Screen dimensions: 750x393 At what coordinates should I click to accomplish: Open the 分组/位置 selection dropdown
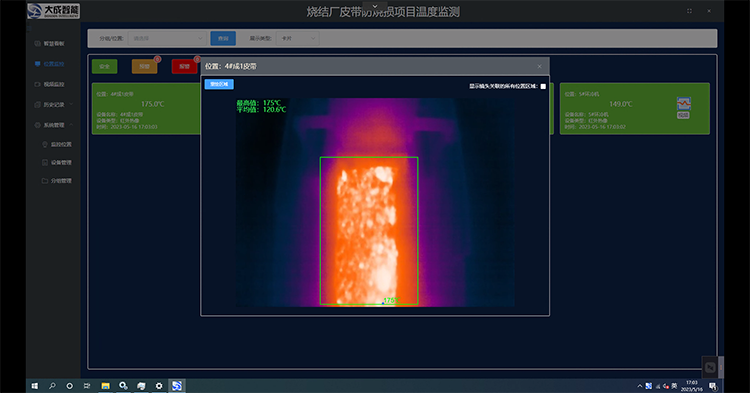point(167,38)
